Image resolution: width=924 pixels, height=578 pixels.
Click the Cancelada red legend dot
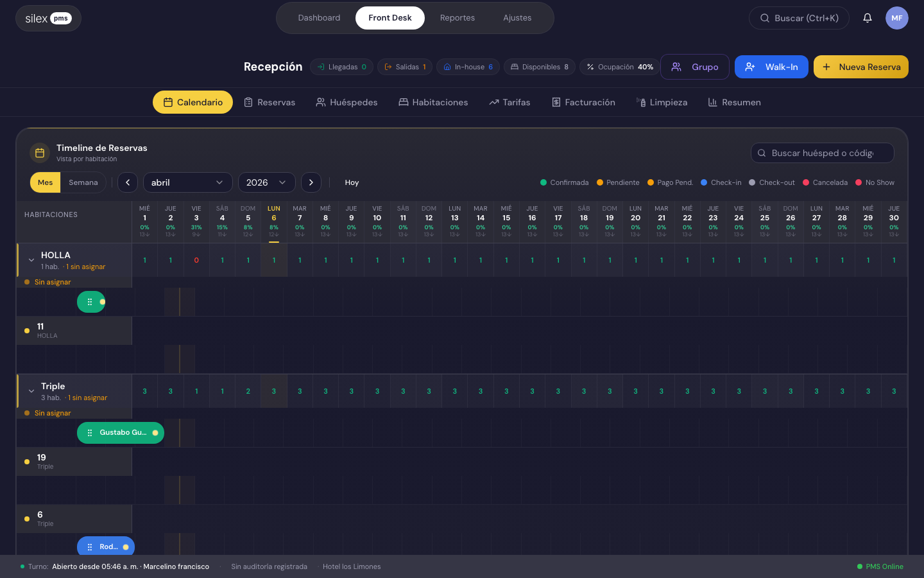click(x=806, y=182)
